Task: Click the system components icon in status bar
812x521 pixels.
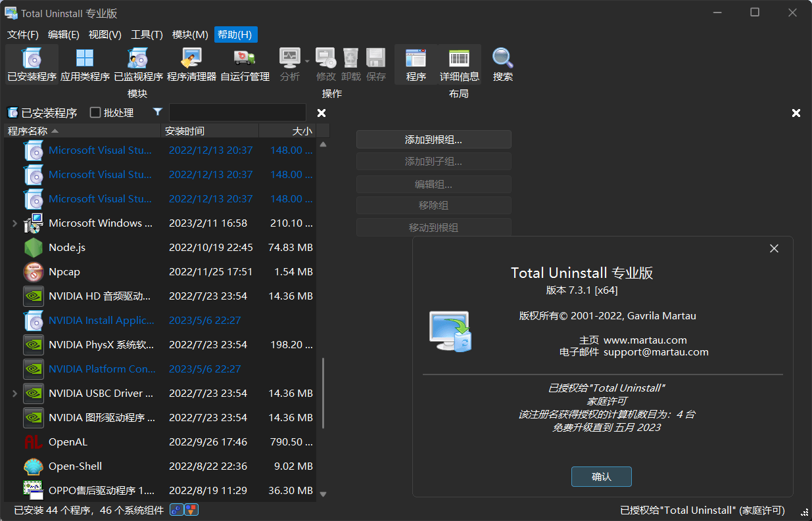Action: (x=176, y=509)
